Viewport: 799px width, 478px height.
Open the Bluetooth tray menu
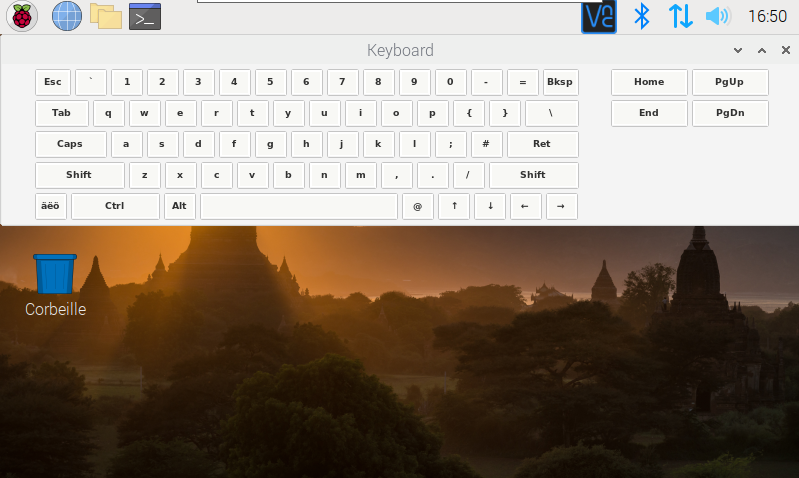pyautogui.click(x=642, y=16)
